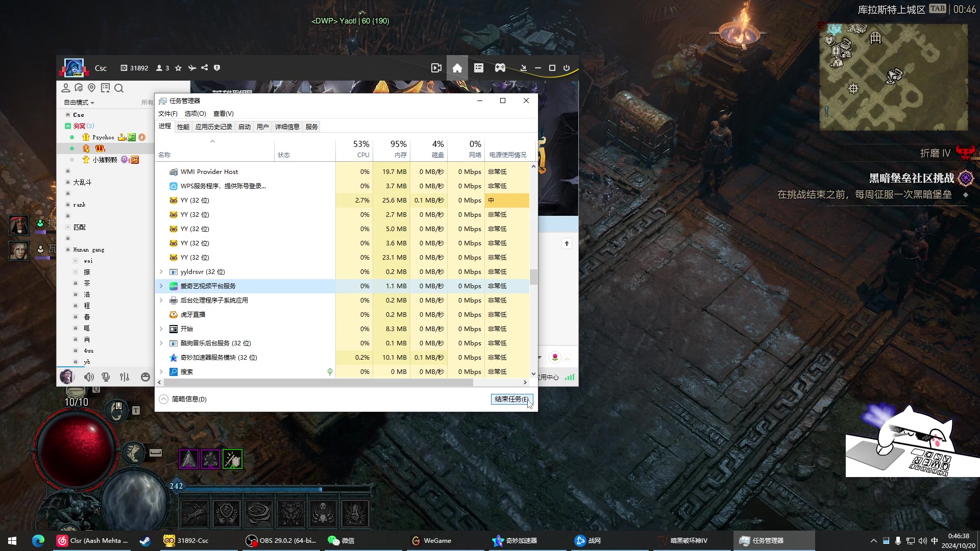Open the 查看(V) menu in Task Manager
The height and width of the screenshot is (551, 980).
click(223, 114)
